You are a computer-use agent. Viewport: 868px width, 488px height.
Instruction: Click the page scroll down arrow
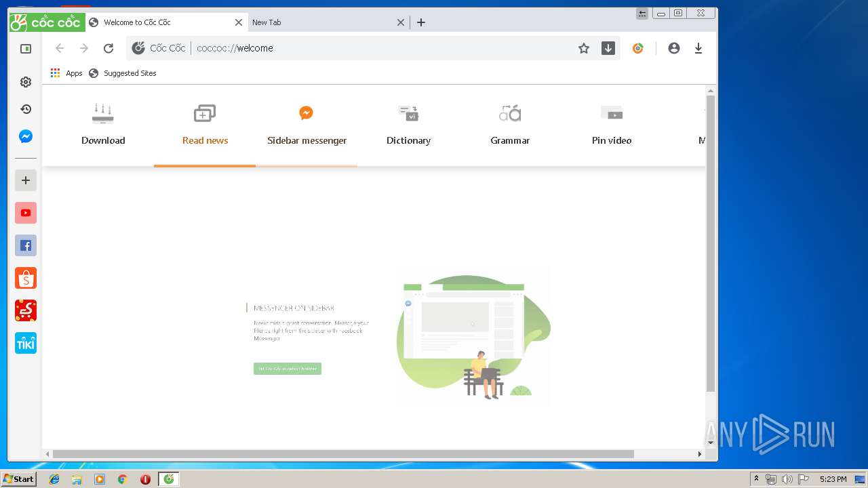coord(711,443)
